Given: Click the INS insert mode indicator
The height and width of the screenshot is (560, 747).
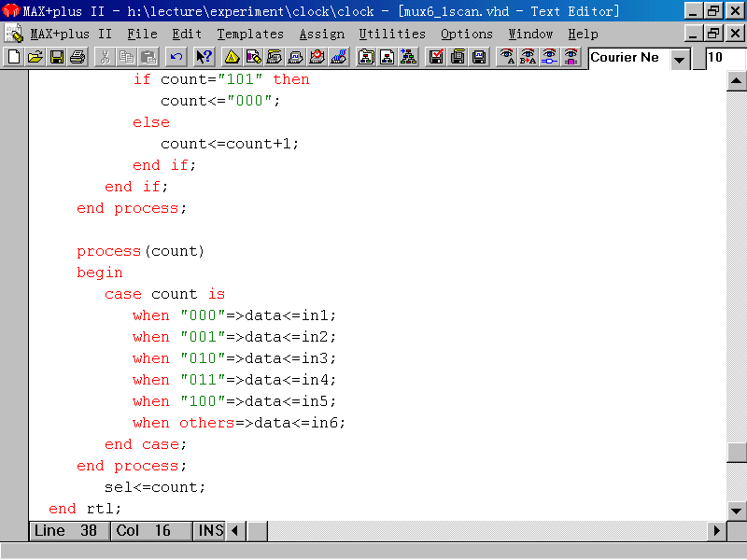Looking at the screenshot, I should tap(210, 530).
